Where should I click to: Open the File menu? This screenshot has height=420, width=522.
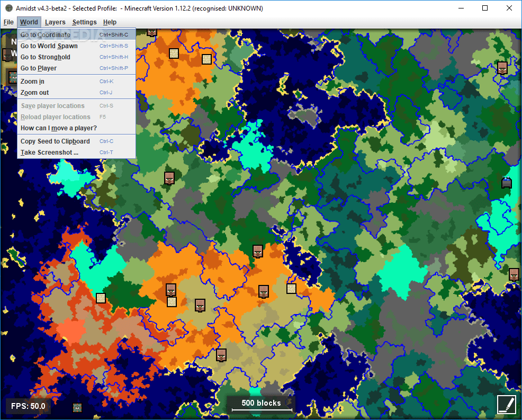(x=8, y=22)
